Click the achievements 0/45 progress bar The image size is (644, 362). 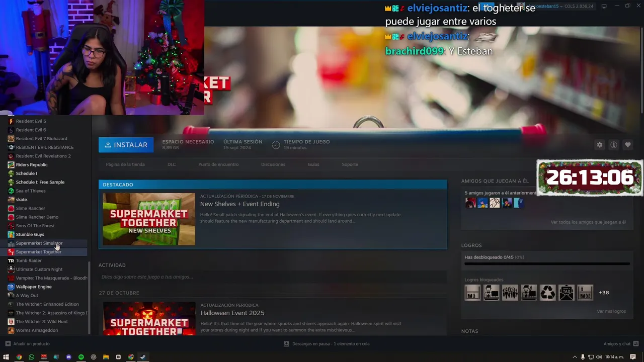pyautogui.click(x=547, y=263)
